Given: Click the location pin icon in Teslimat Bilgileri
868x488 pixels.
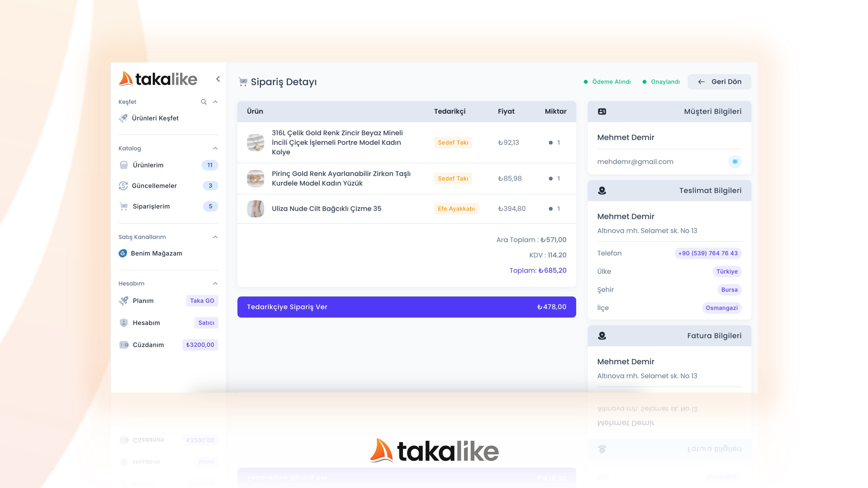Looking at the screenshot, I should coord(602,191).
